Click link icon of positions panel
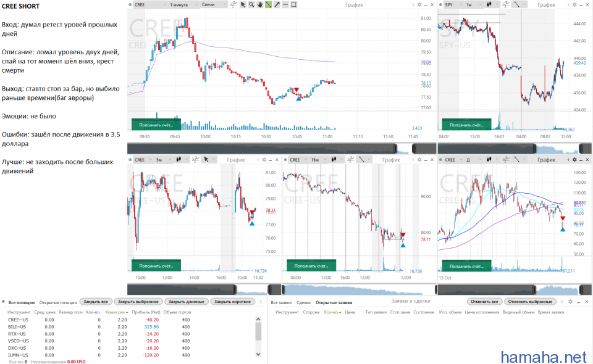This screenshot has height=364, width=593. coord(4,302)
